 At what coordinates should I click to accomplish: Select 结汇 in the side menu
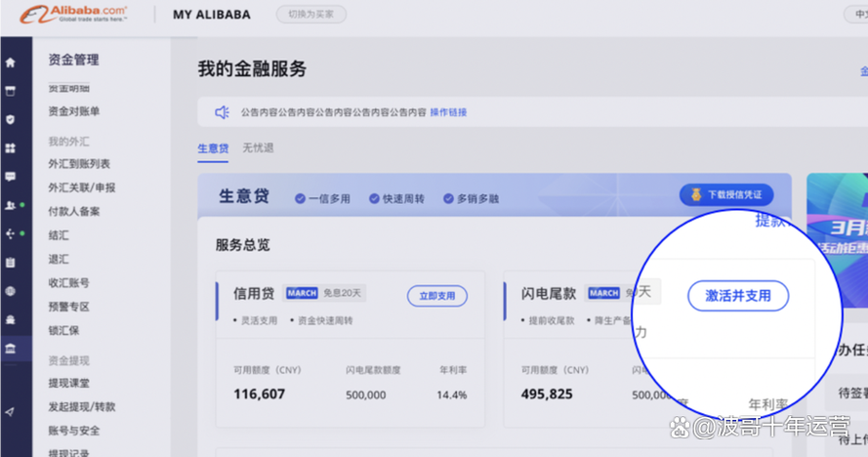click(x=59, y=235)
